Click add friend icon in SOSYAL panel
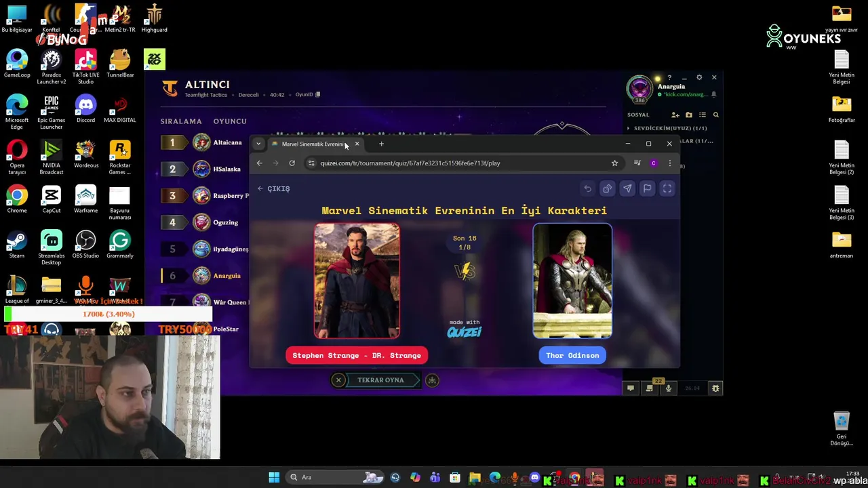The image size is (868, 488). click(675, 115)
